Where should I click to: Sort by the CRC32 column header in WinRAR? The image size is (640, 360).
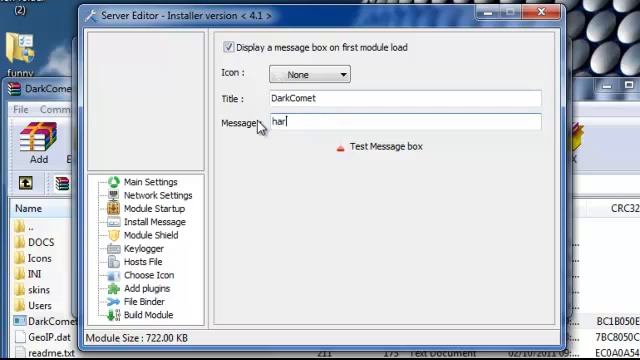[x=624, y=209]
